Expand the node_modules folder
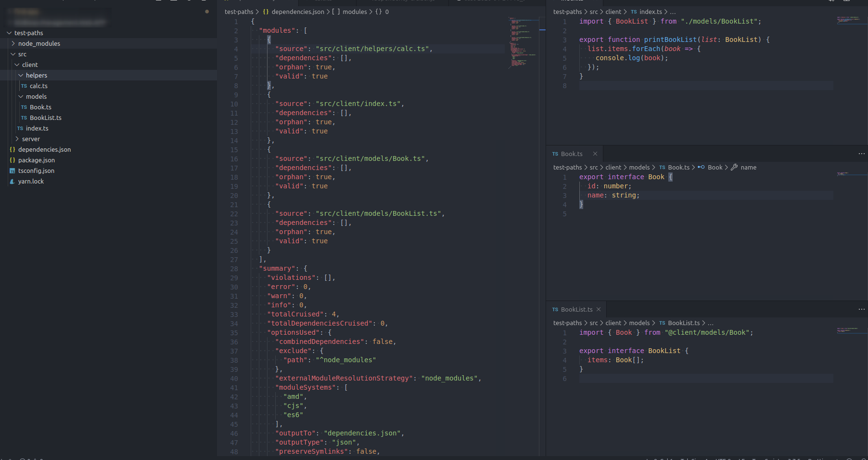The height and width of the screenshot is (460, 868). click(x=14, y=43)
